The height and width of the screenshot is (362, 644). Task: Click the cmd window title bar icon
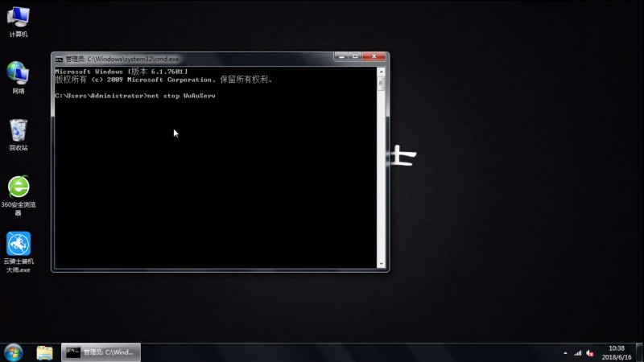(x=59, y=59)
